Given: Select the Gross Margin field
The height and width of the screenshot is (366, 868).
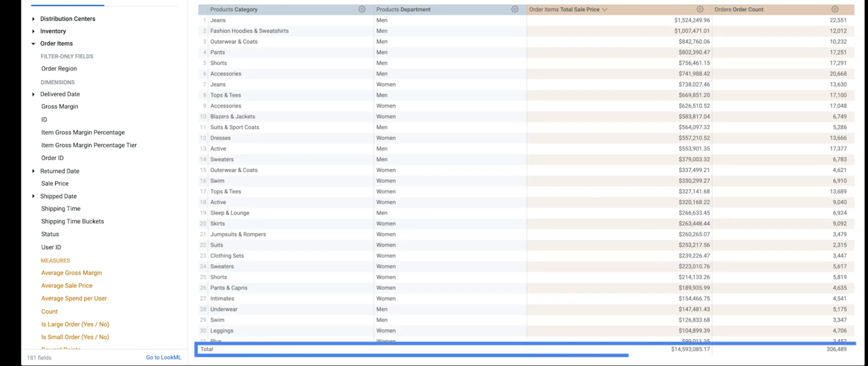Looking at the screenshot, I should pyautogui.click(x=60, y=106).
